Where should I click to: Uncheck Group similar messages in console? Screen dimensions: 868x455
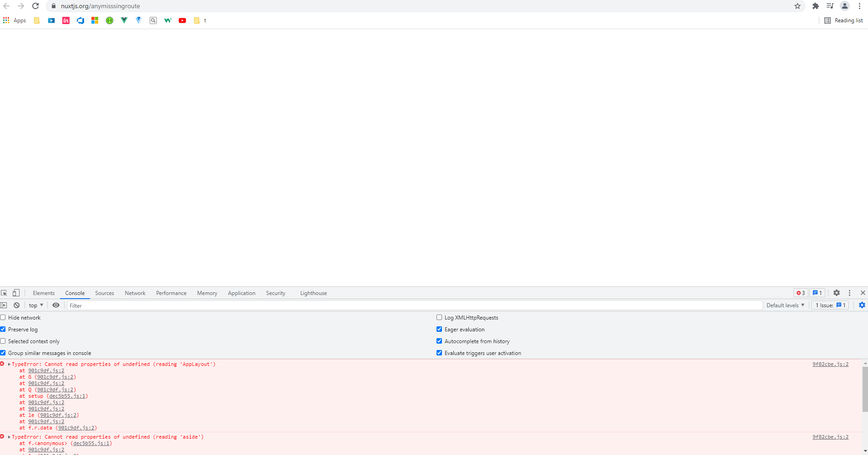[x=3, y=353]
